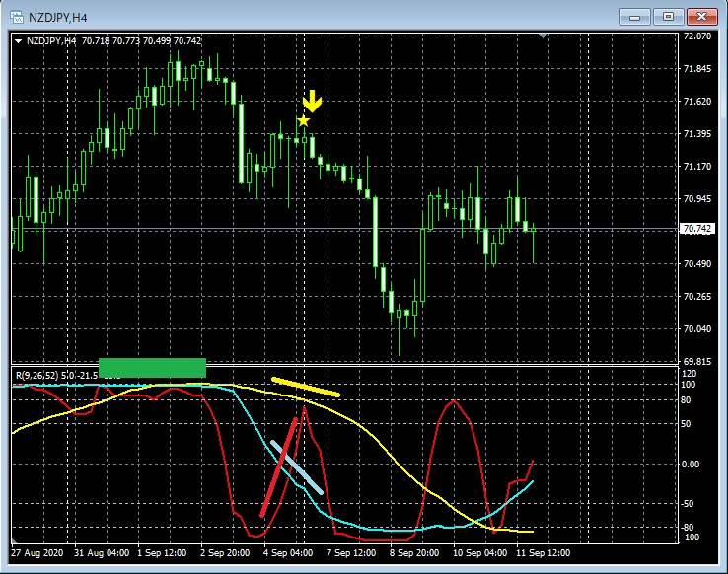
Task: Select the yellow star marker on chart
Action: tap(304, 121)
